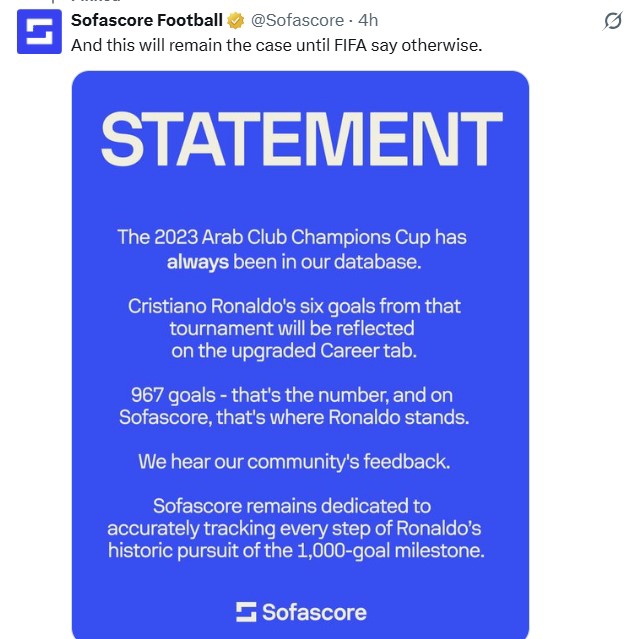Click tweet text about FIFA say otherwise
Image resolution: width=627 pixels, height=639 pixels.
coord(276,44)
